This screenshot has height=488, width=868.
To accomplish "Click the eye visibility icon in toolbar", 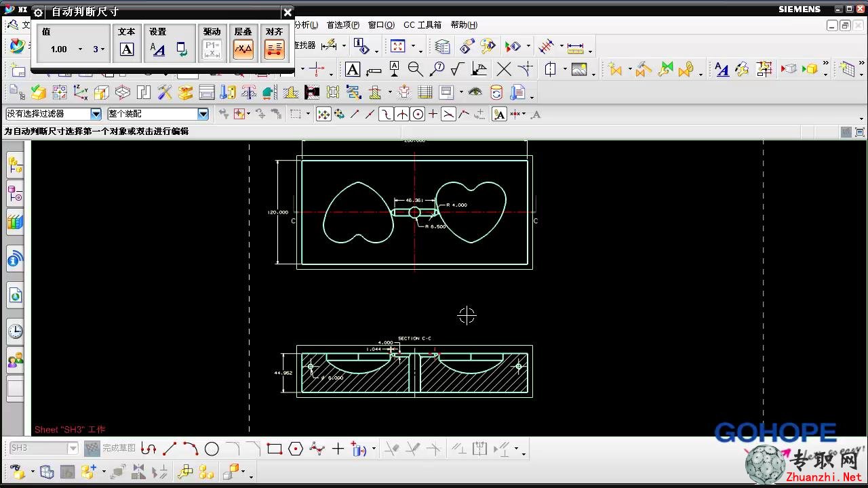I will (475, 92).
